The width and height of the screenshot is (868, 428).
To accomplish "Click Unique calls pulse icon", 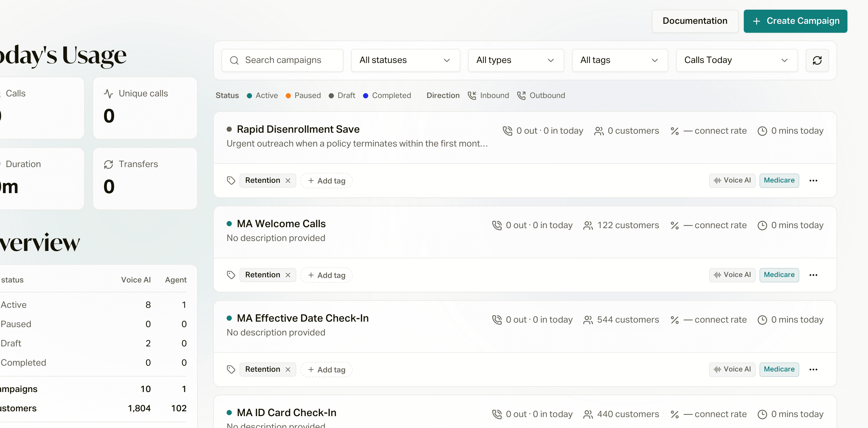I will point(108,94).
